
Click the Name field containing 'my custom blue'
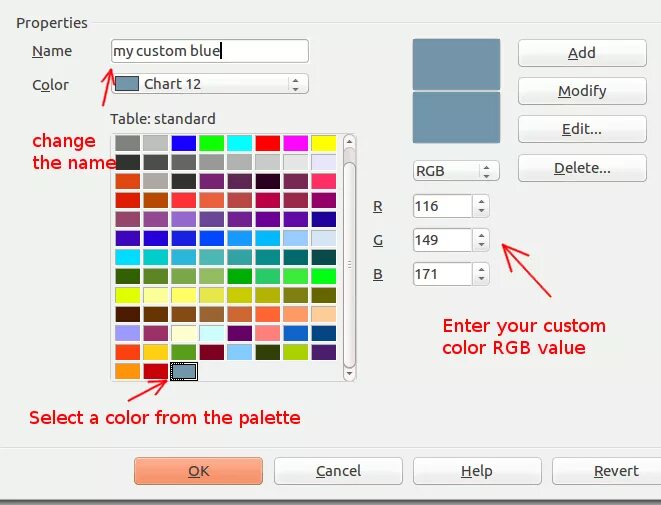click(210, 51)
